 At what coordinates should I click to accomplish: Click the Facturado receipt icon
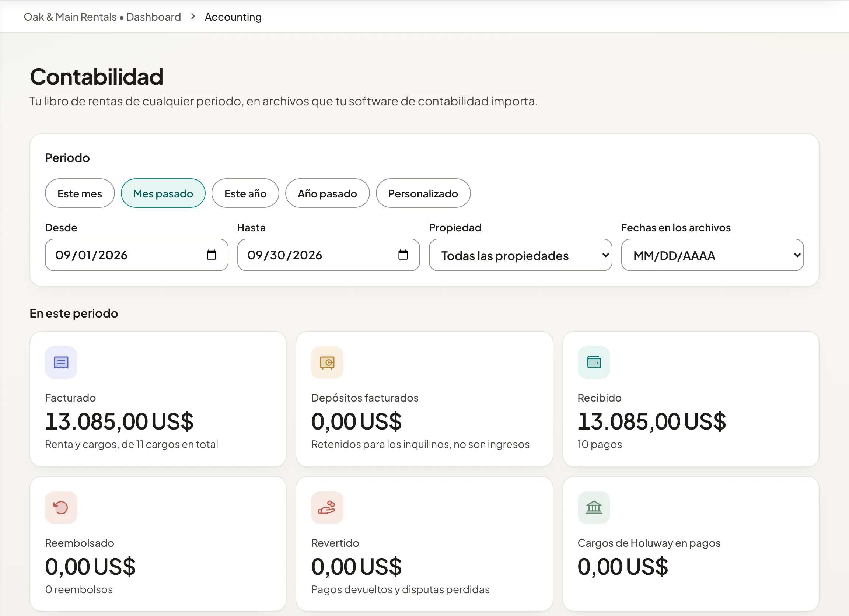coord(61,362)
